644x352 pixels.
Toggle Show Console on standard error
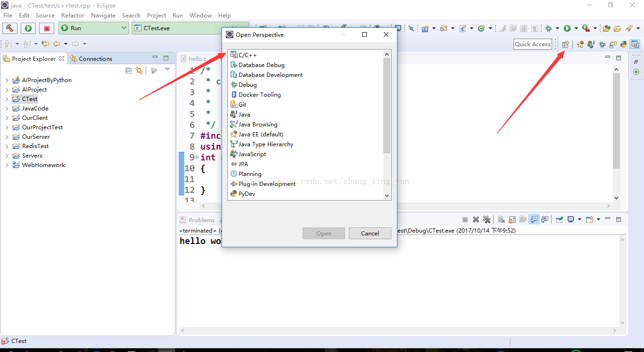tap(545, 219)
